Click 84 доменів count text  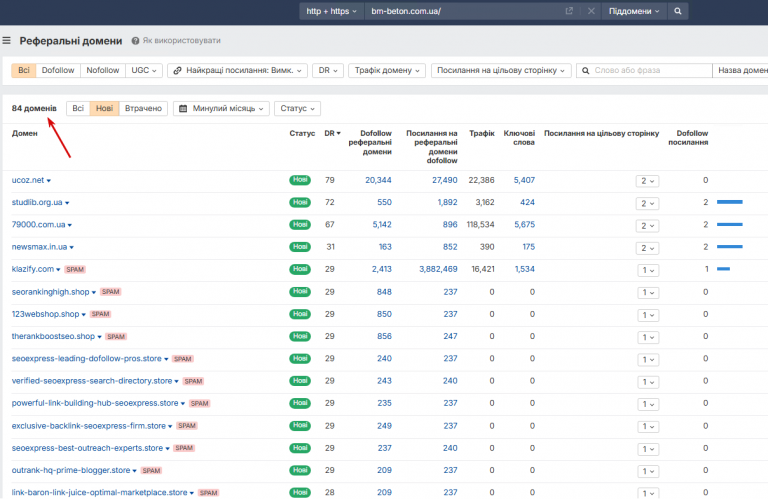(34, 108)
